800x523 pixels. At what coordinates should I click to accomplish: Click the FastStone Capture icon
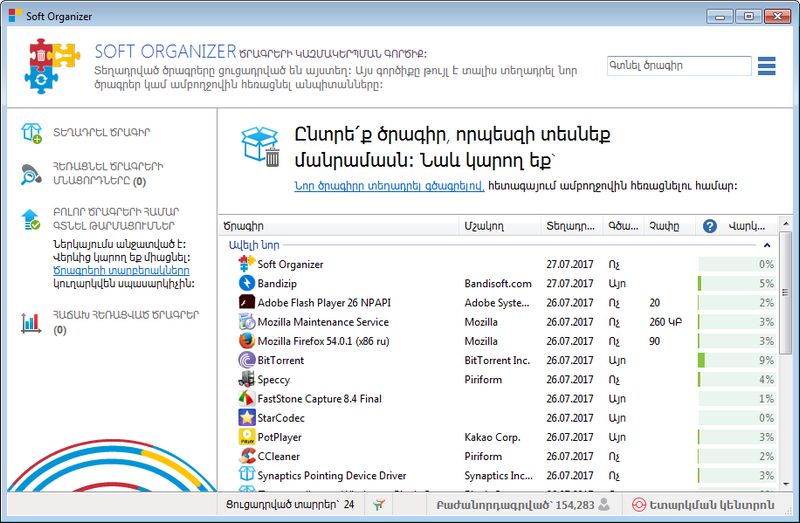(247, 399)
